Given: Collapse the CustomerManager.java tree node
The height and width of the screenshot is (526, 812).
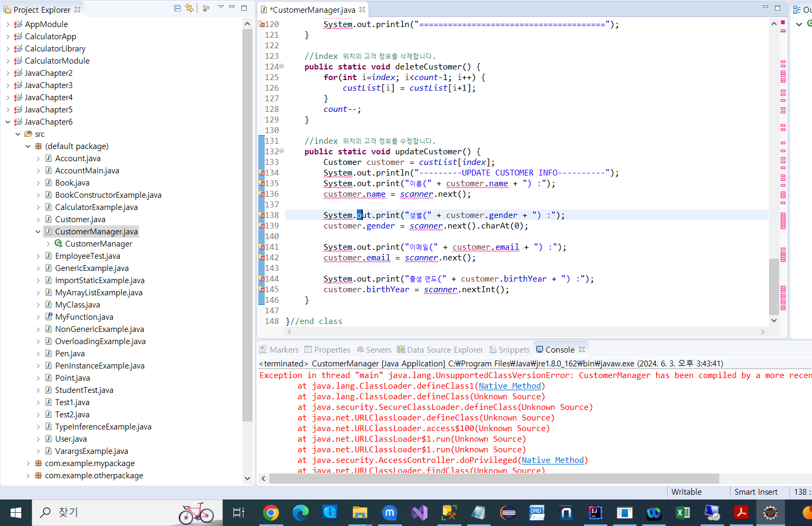Looking at the screenshot, I should point(38,232).
